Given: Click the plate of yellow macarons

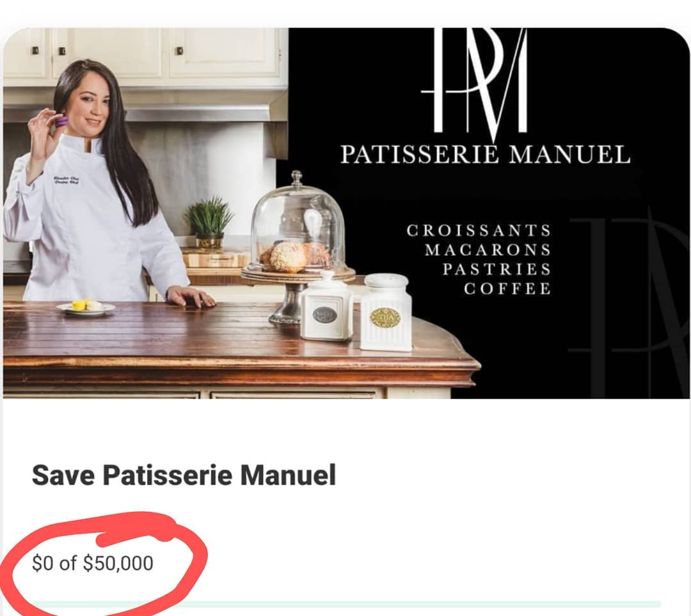Looking at the screenshot, I should pos(86,306).
